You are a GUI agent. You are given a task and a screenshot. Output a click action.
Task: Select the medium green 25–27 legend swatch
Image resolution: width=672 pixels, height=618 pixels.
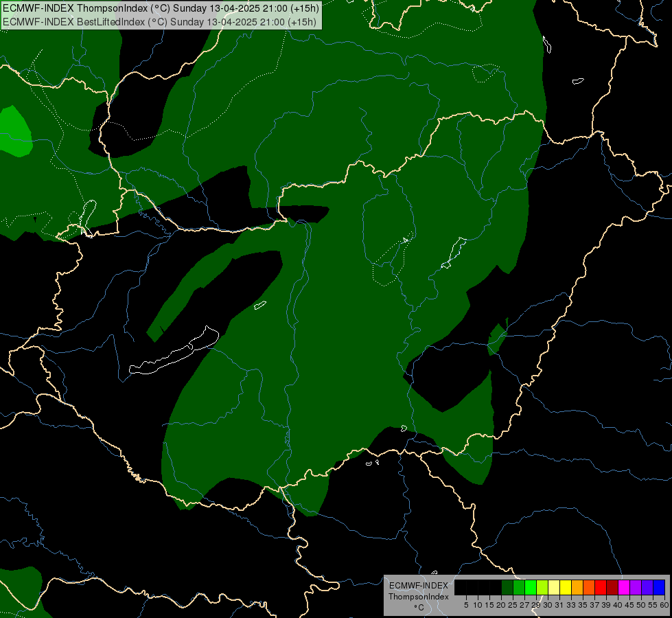[x=519, y=588]
